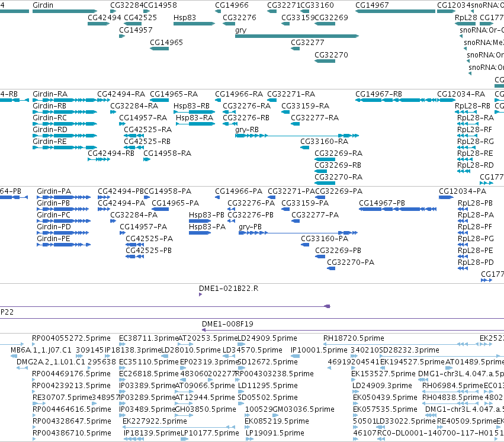The height and width of the screenshot is (442, 504).
Task: Select EST GM03036.5prime
Action: pos(276,416)
